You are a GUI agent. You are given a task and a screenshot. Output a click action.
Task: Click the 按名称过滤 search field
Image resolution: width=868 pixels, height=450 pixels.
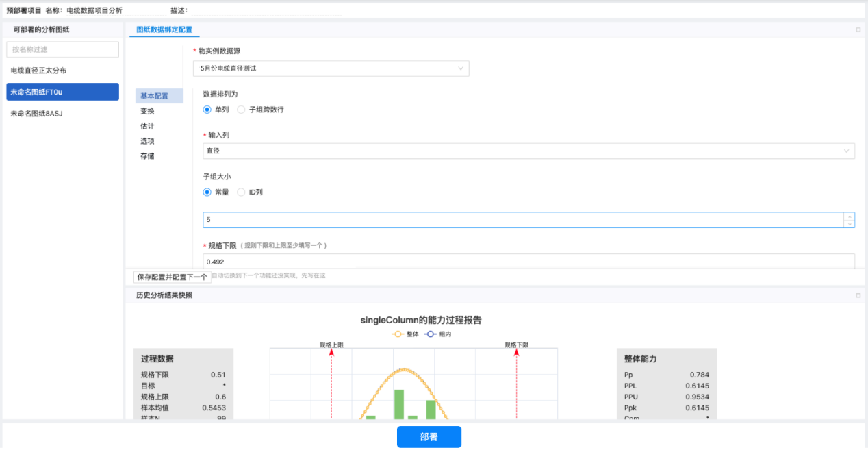click(x=62, y=49)
